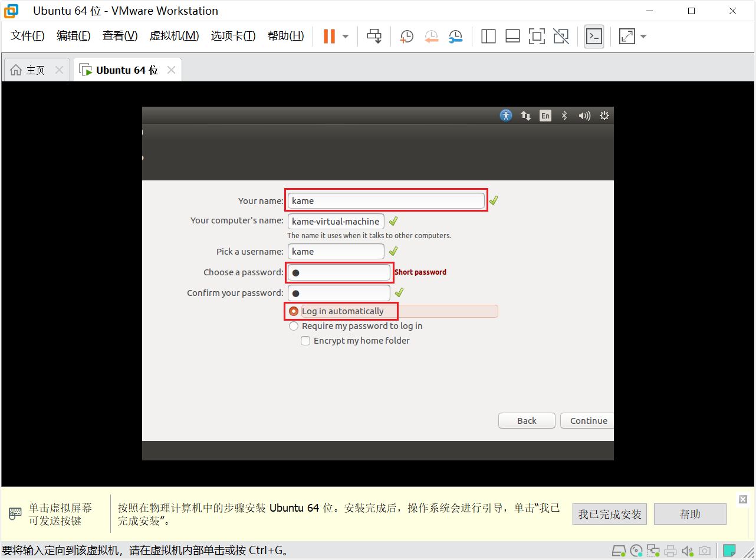Click the Pick a username field

pos(336,252)
